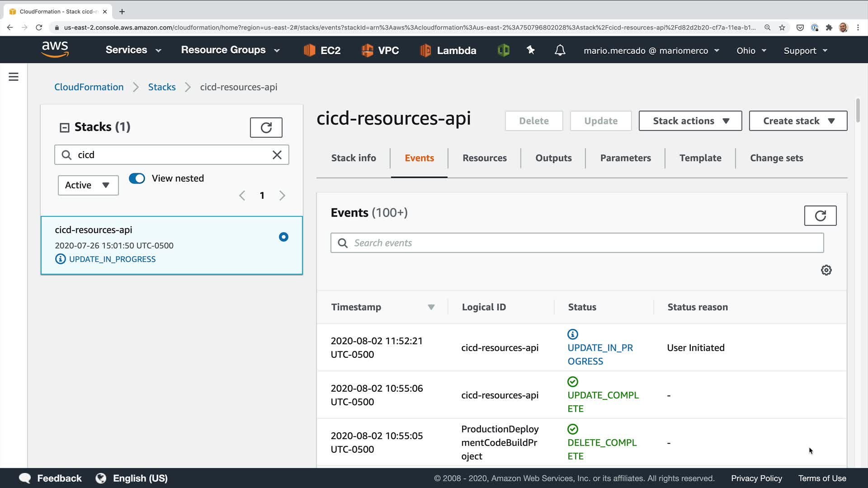Refresh the Events list
The width and height of the screenshot is (868, 488).
point(820,216)
